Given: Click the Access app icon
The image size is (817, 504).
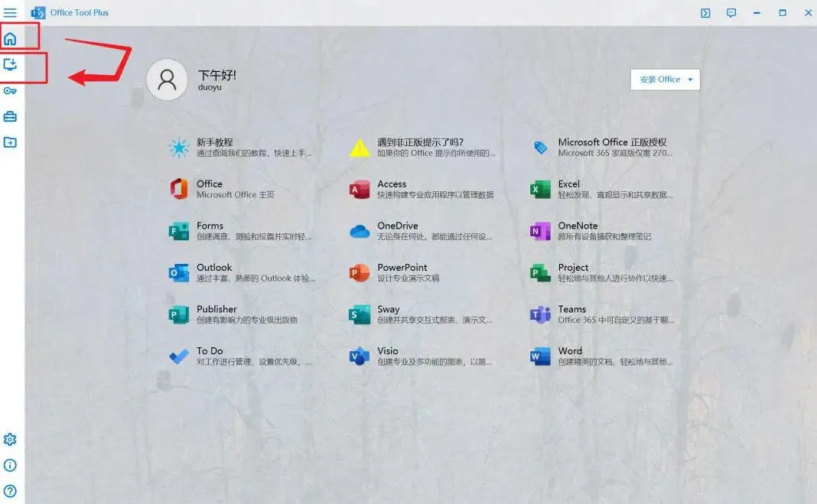Looking at the screenshot, I should click(360, 189).
